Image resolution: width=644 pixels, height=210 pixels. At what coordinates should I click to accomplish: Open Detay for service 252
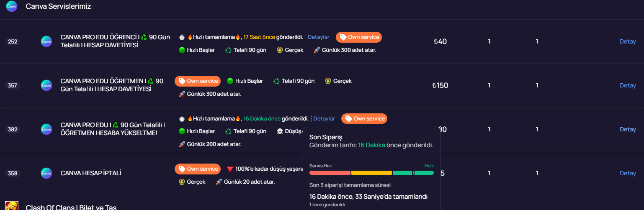(628, 41)
